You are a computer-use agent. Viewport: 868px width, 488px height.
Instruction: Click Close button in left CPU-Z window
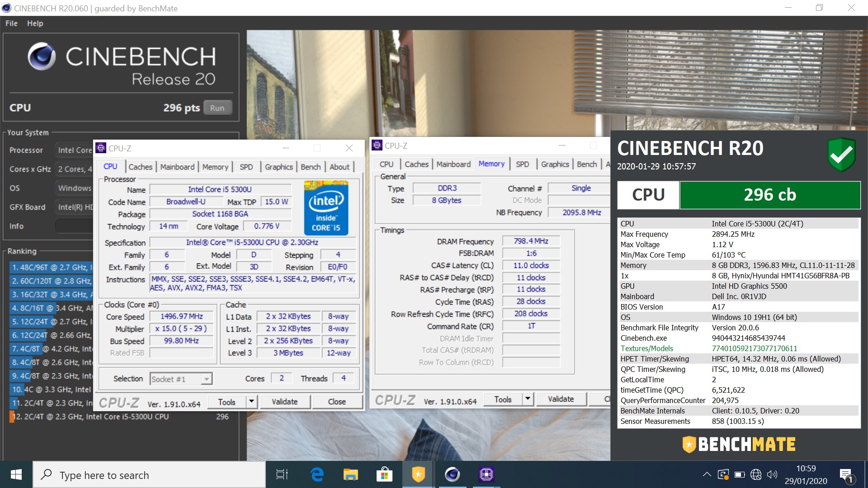pos(337,402)
